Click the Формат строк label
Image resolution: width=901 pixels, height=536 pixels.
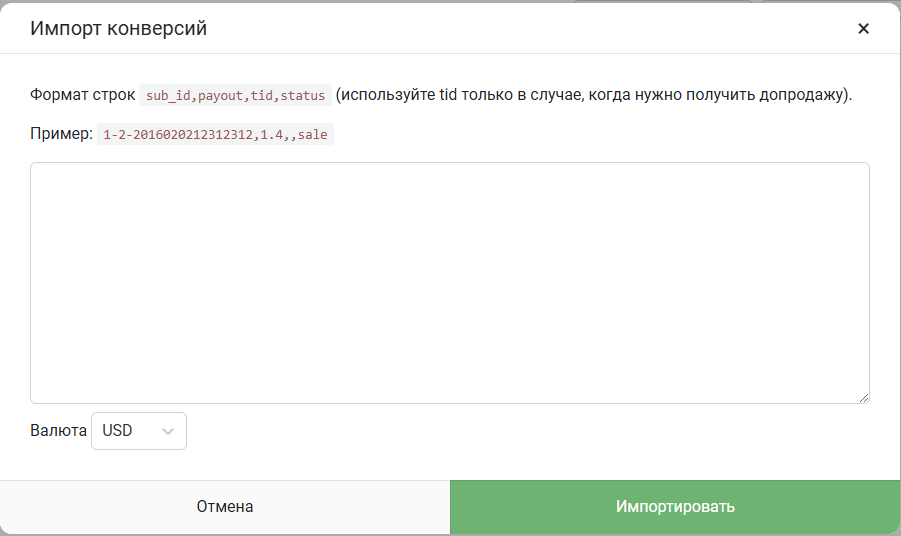83,95
